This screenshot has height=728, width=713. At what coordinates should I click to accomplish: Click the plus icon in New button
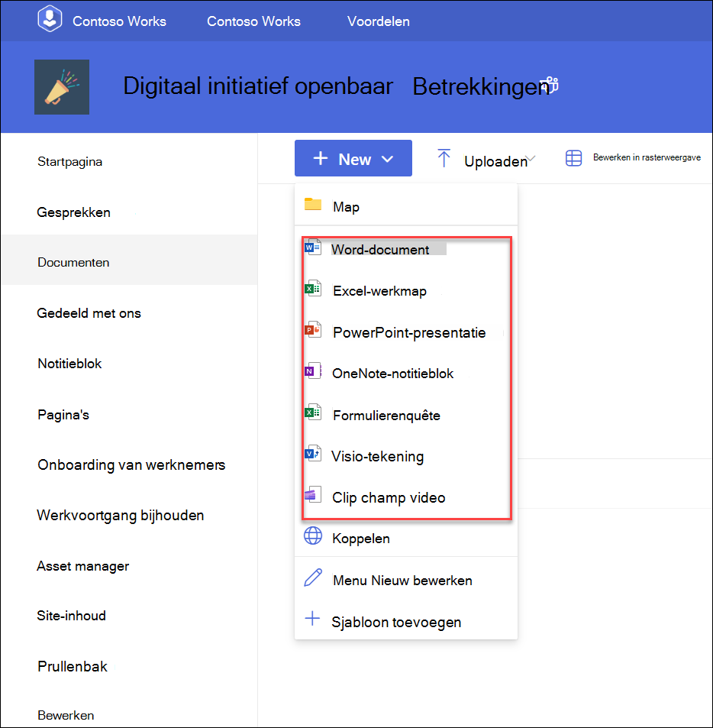[321, 158]
